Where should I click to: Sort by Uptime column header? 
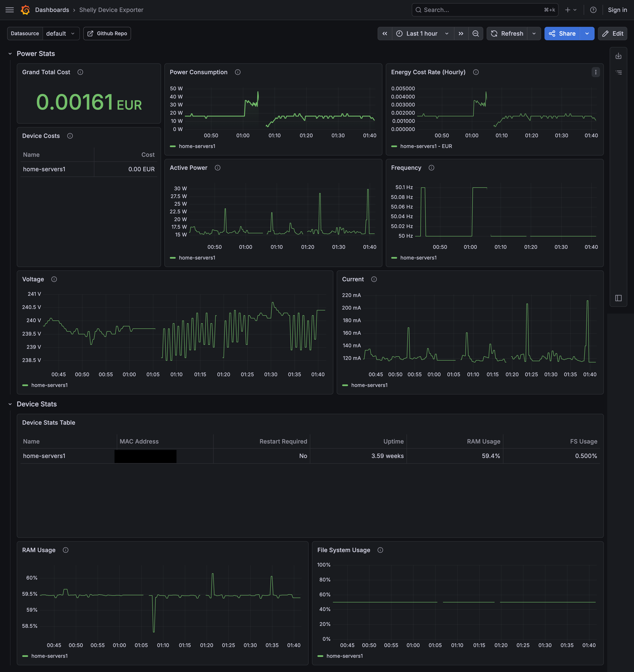point(393,441)
